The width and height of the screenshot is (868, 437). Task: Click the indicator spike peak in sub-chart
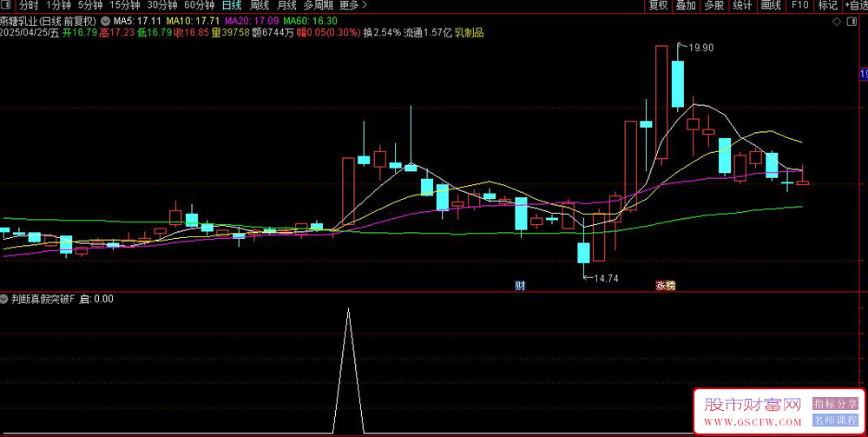(x=348, y=309)
